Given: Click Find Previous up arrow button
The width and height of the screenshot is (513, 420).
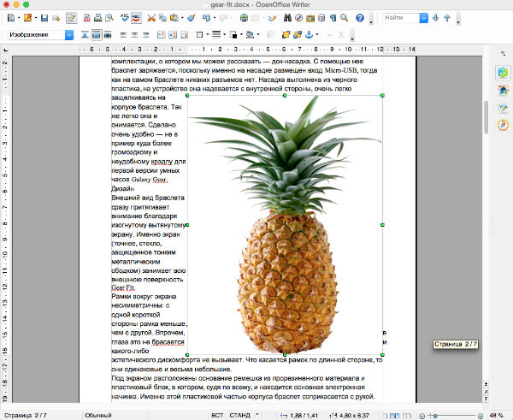Looking at the screenshot, I should [449, 17].
